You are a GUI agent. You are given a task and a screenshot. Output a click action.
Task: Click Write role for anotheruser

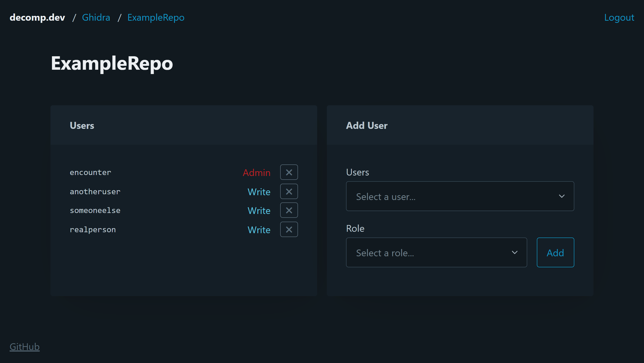(x=259, y=192)
